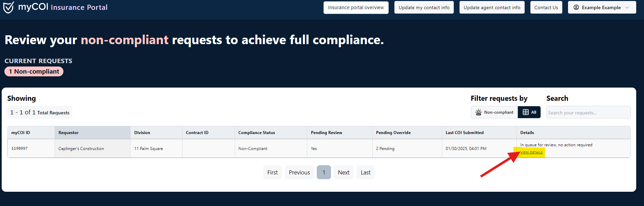This screenshot has height=206, width=644.
Task: Click the table grid icon in All filter
Action: (x=526, y=112)
